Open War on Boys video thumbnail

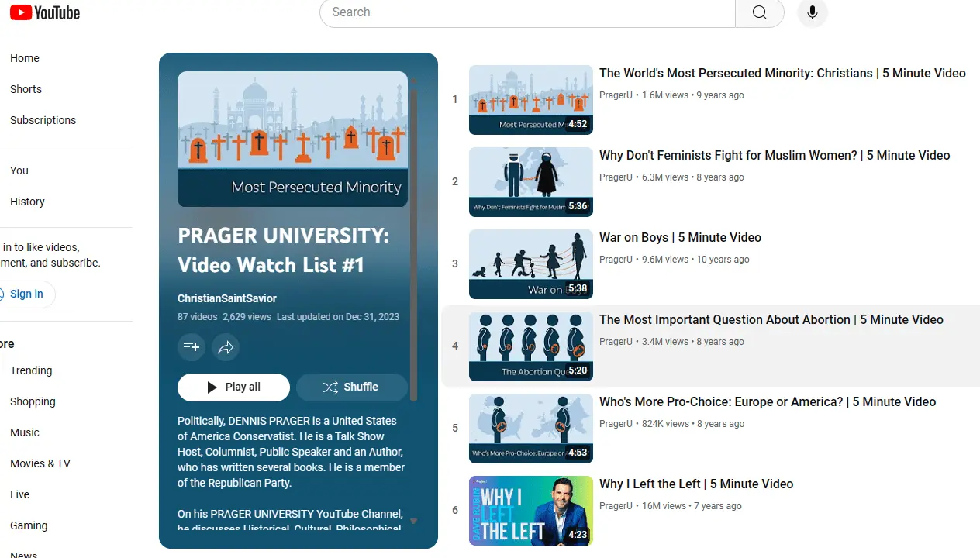pos(530,264)
